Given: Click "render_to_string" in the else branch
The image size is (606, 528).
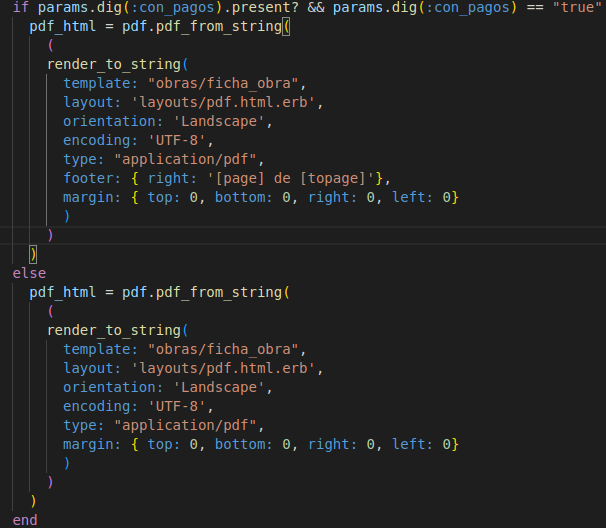Looking at the screenshot, I should (114, 330).
